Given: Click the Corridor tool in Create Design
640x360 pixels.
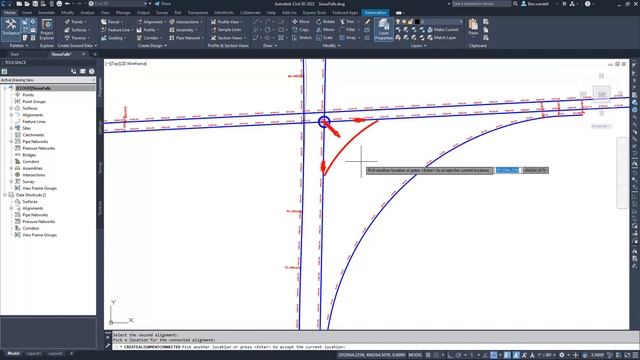Looking at the screenshot, I should [149, 38].
